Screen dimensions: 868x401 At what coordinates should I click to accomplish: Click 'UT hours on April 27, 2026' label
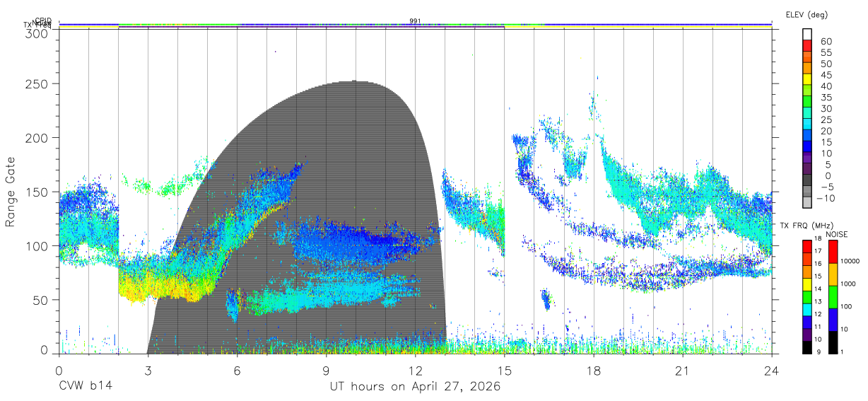(x=415, y=387)
